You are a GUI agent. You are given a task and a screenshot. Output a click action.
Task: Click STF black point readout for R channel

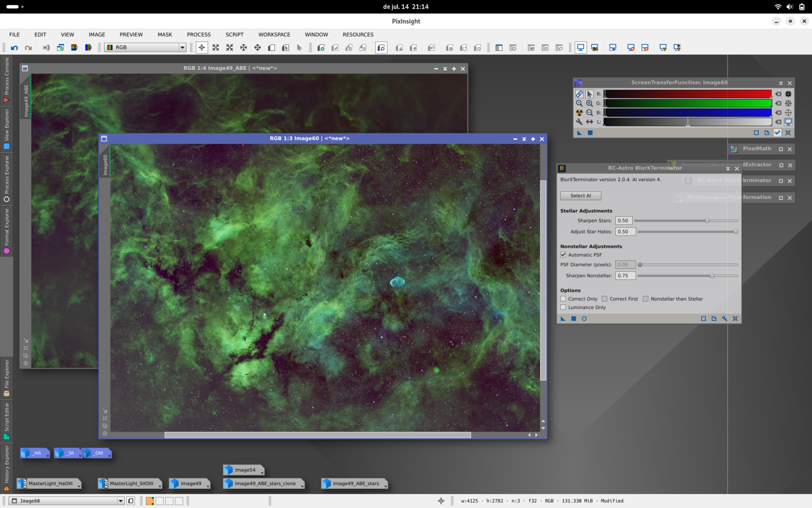(x=788, y=94)
